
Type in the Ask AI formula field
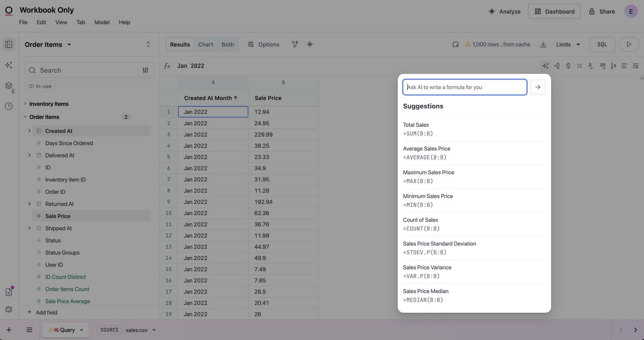click(464, 87)
